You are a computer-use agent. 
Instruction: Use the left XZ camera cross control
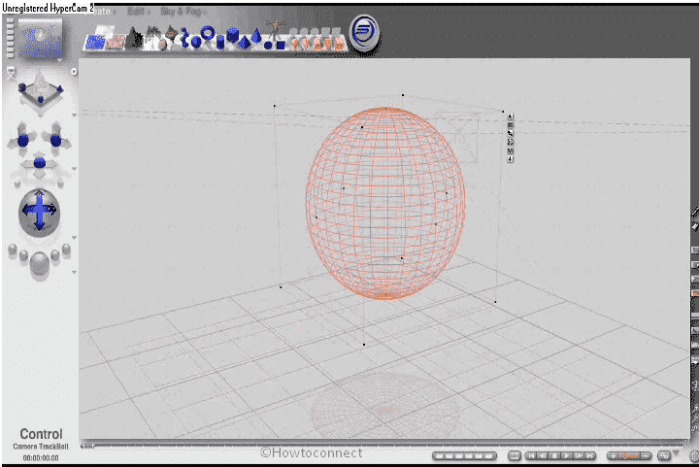(x=23, y=141)
